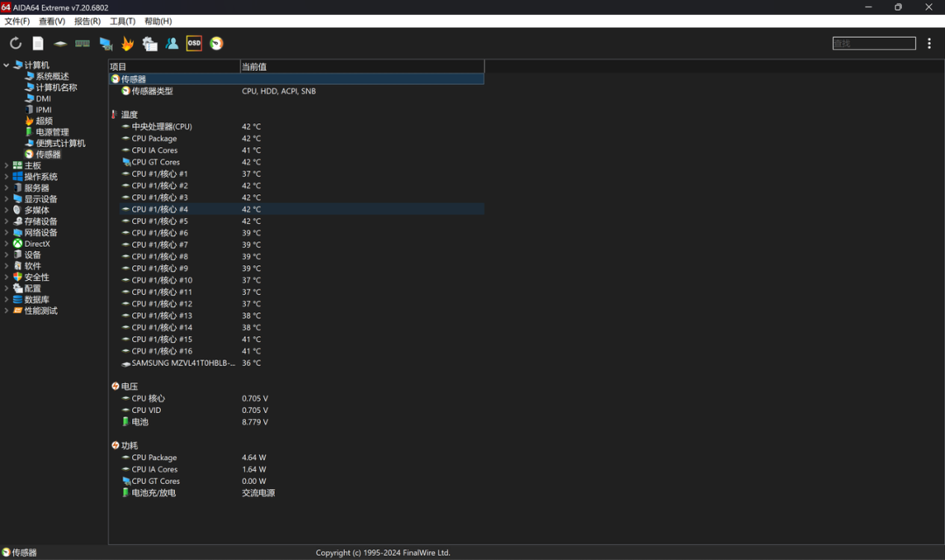945x560 pixels.
Task: Open the three-dot more options menu
Action: click(929, 44)
